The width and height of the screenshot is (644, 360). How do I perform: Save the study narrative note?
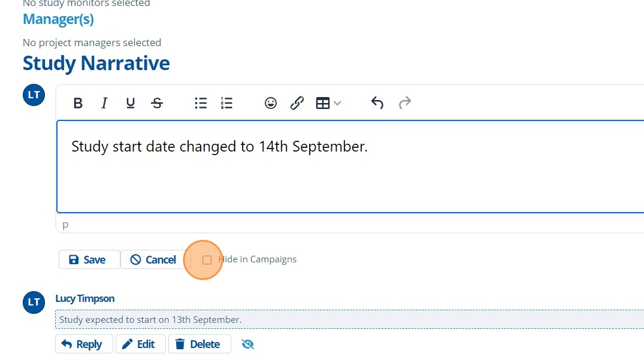pyautogui.click(x=88, y=259)
